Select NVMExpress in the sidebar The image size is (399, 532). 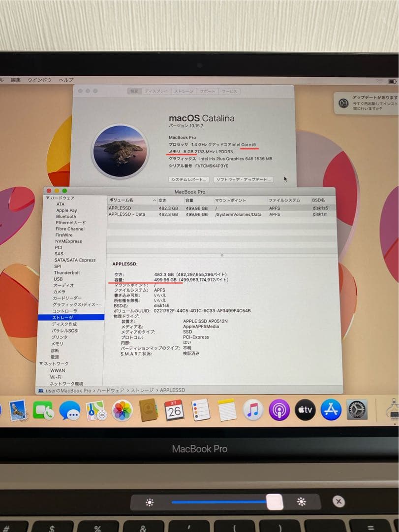(x=68, y=241)
